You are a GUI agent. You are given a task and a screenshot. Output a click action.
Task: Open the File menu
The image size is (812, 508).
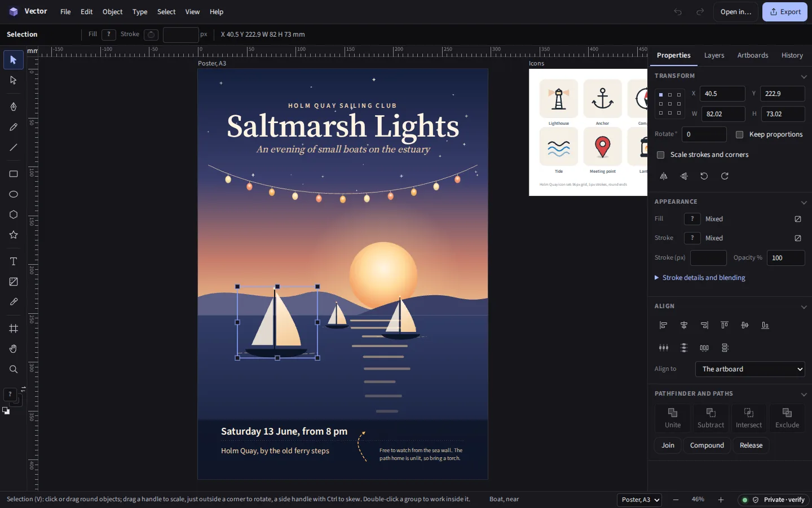pos(65,12)
